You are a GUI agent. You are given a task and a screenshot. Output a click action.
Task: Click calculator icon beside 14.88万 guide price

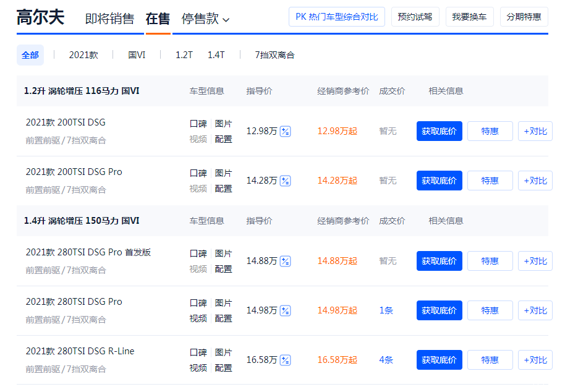[x=285, y=261]
